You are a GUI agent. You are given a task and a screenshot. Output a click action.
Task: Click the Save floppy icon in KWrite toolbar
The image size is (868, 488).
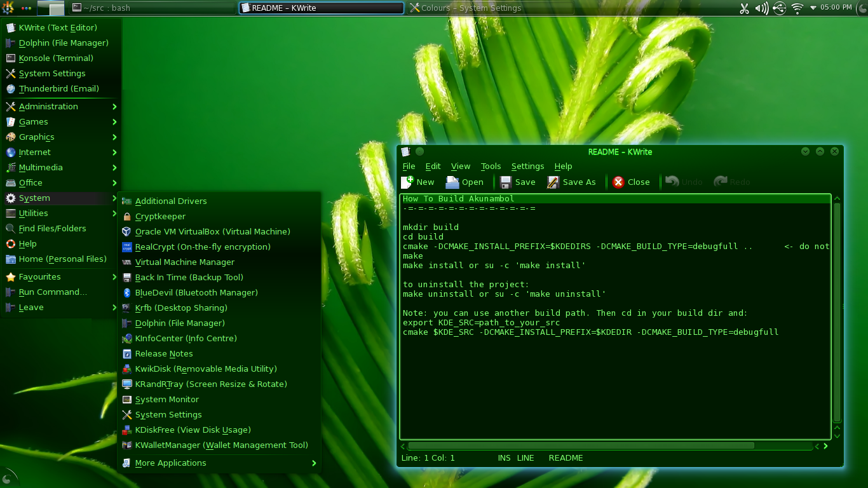pyautogui.click(x=506, y=182)
